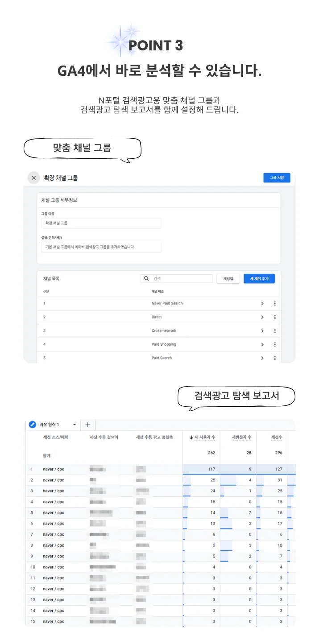Viewport: 319px width, 644px height.
Task: Select the 자유 형식 1 tab
Action: [x=49, y=425]
